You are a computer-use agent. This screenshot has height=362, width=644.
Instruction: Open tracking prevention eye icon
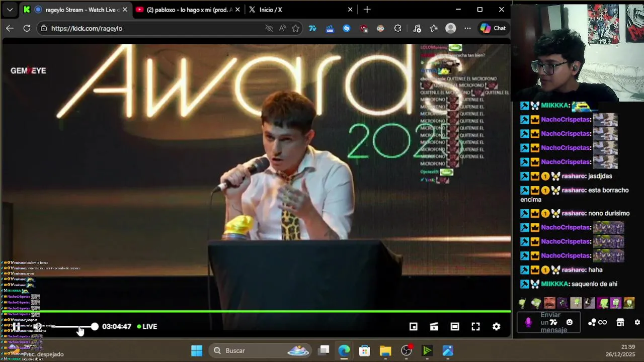(x=269, y=28)
